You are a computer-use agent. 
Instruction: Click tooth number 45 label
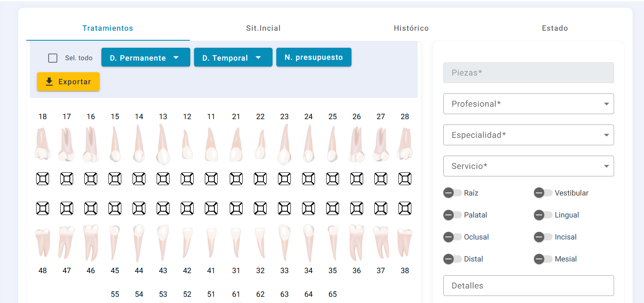tap(115, 271)
